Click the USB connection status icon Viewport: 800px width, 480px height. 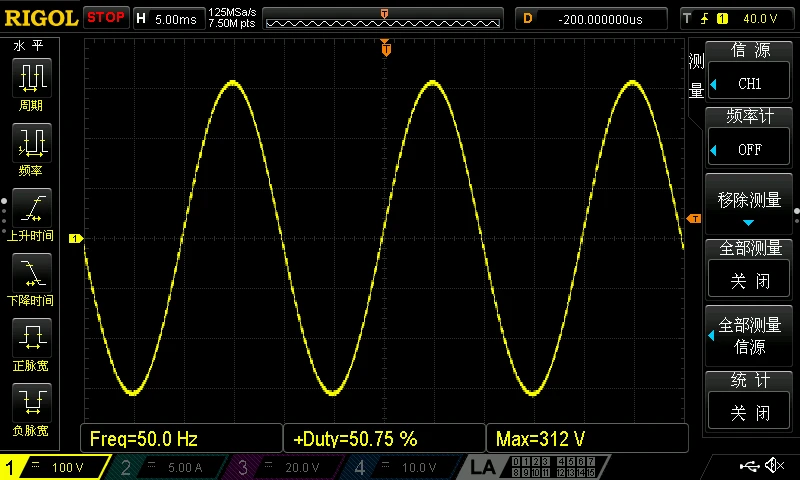(x=749, y=465)
